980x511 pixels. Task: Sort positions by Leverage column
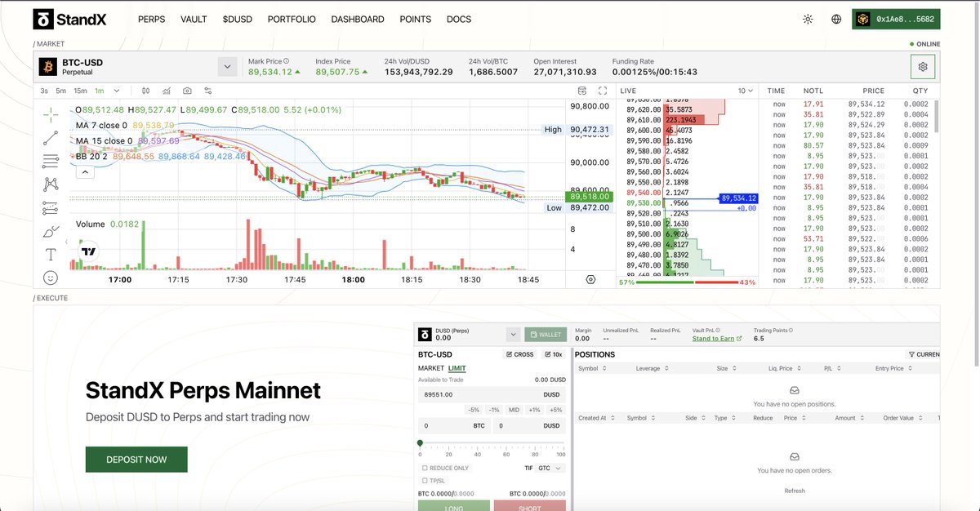point(653,369)
